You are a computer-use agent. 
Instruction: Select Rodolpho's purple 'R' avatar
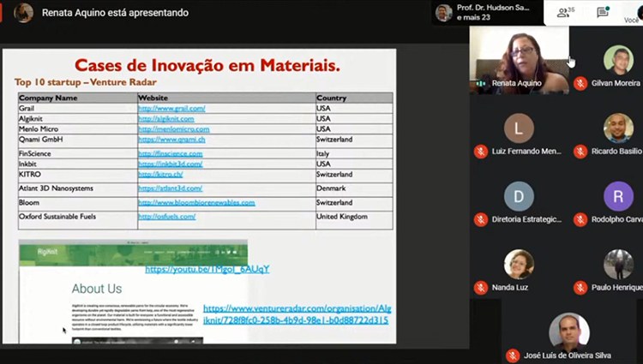click(x=618, y=196)
